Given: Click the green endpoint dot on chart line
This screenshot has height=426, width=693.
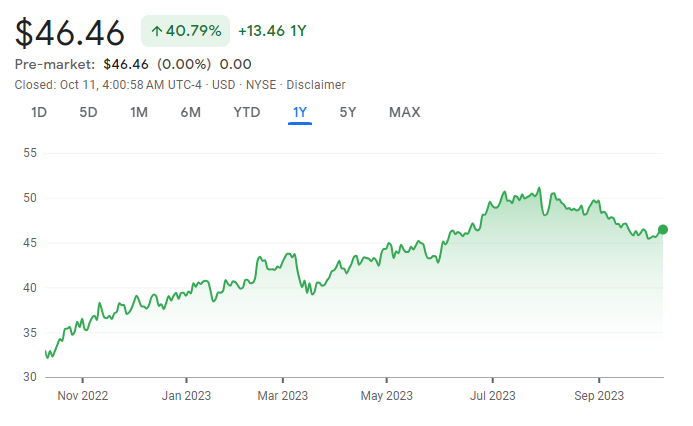Looking at the screenshot, I should 663,230.
